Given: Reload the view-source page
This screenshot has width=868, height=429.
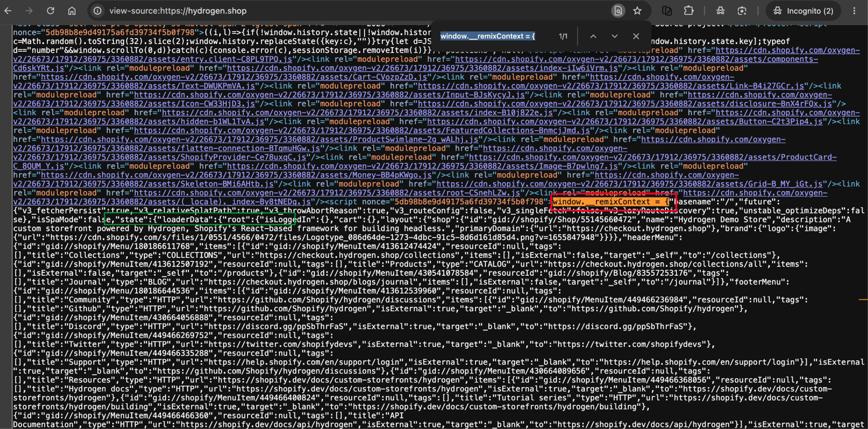Looking at the screenshot, I should [50, 11].
